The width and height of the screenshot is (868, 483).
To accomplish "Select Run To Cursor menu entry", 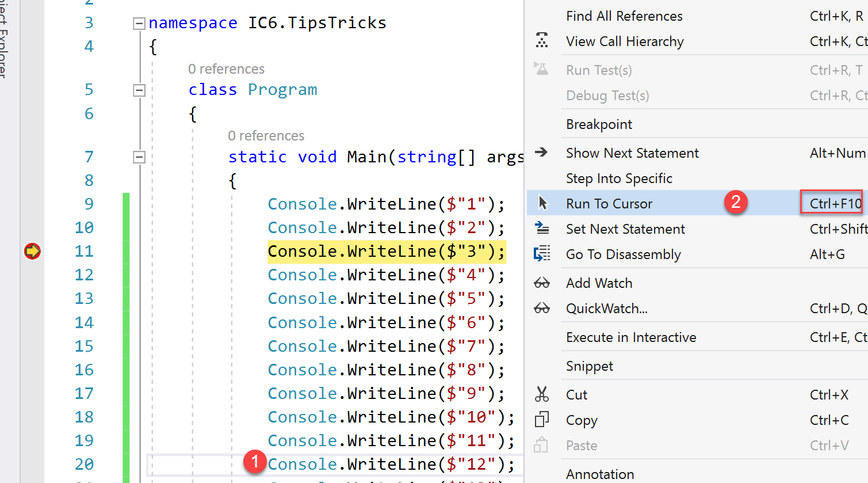I will point(609,203).
